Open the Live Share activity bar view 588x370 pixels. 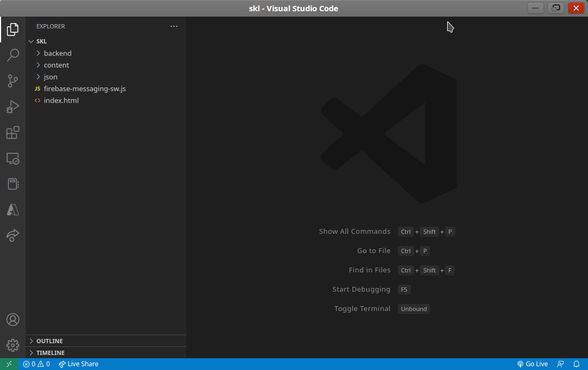point(13,235)
